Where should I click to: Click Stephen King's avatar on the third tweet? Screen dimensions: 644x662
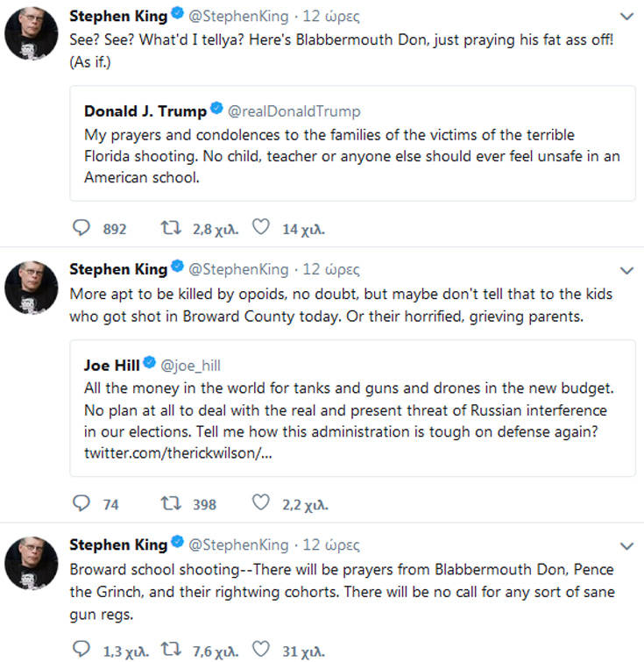[32, 564]
